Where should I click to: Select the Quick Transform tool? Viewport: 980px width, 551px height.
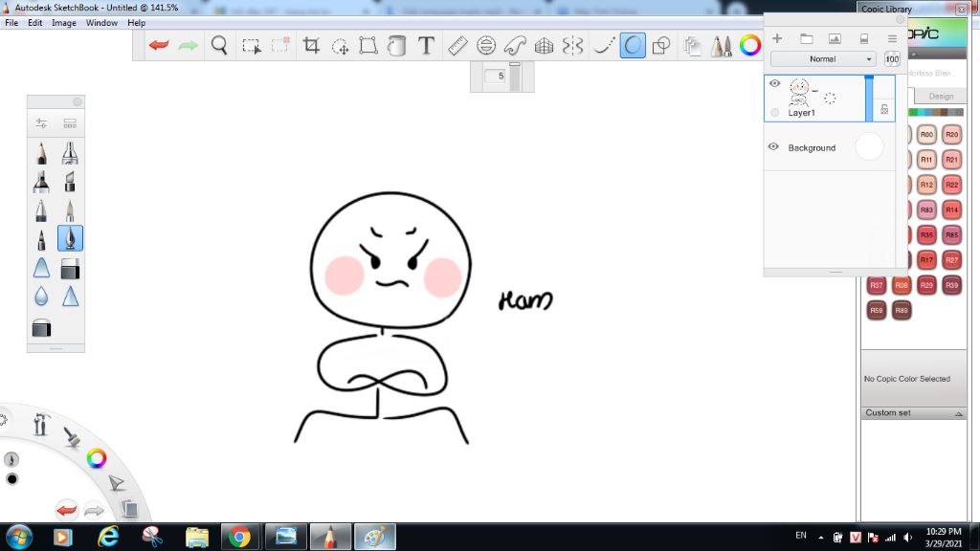tap(340, 46)
